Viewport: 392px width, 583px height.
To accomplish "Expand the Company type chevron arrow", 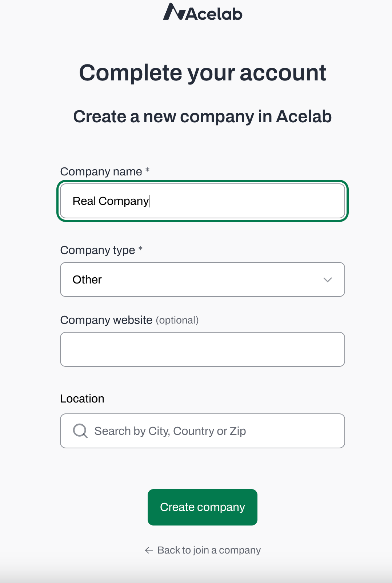I will pyautogui.click(x=328, y=279).
